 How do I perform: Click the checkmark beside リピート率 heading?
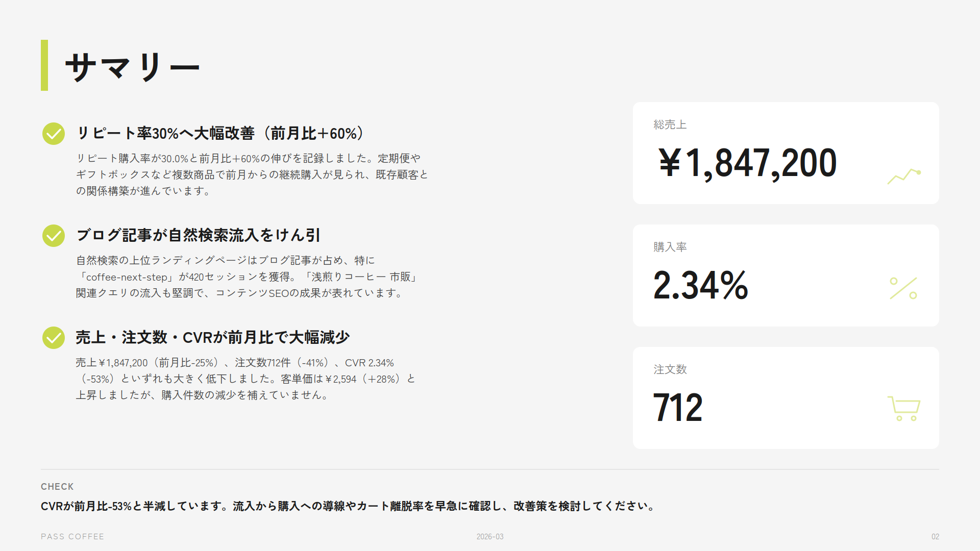point(54,134)
